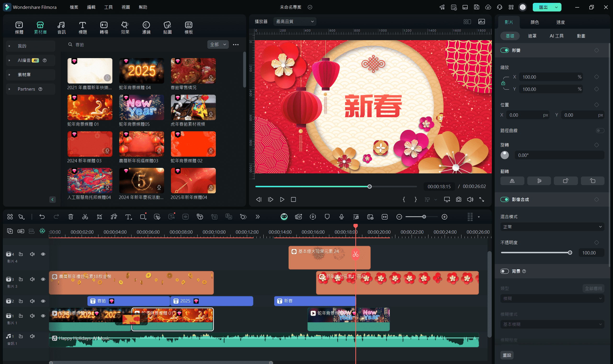Click the timeline zoom slider
613x364 pixels.
(421, 217)
